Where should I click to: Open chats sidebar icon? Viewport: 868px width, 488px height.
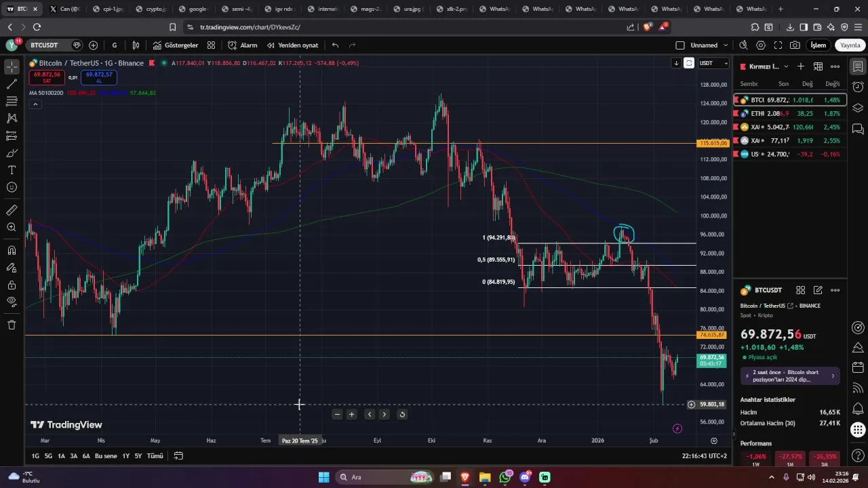(x=858, y=129)
